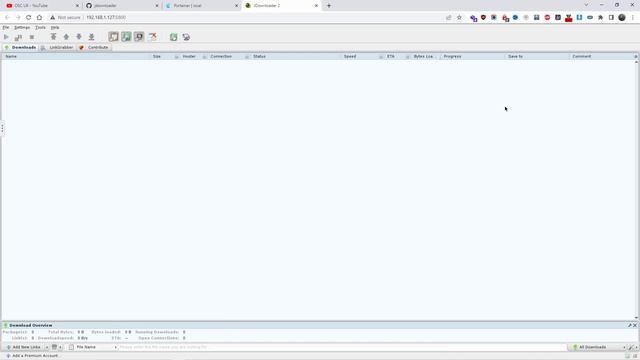This screenshot has width=640, height=360.
Task: Move selection to bottom of list
Action: coord(91,37)
